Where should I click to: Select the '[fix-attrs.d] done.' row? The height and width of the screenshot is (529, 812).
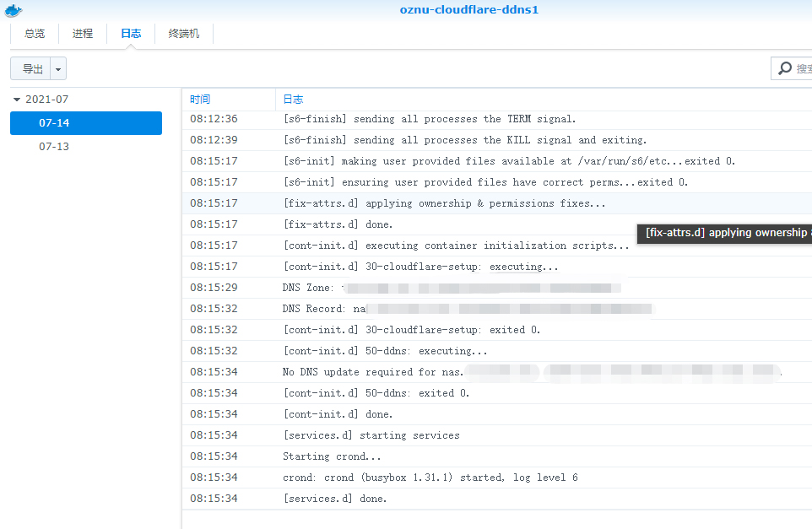pyautogui.click(x=497, y=224)
